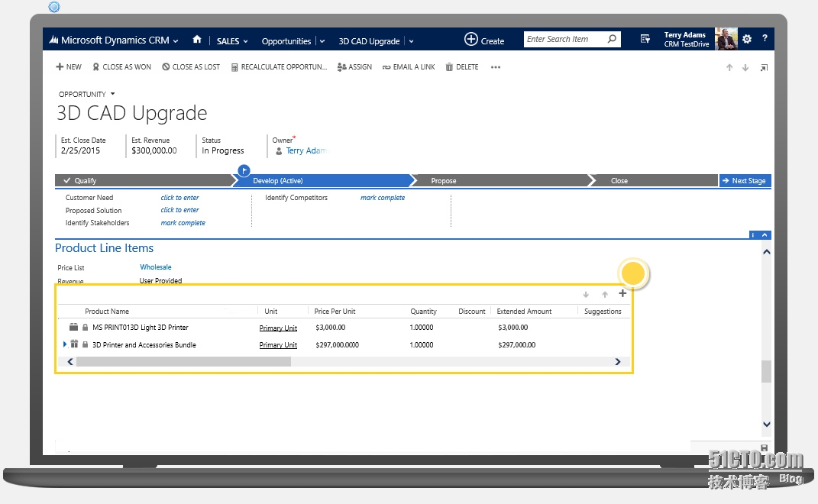This screenshot has height=504, width=818.
Task: Click the product icon on MS PRINT013D row
Action: click(73, 327)
